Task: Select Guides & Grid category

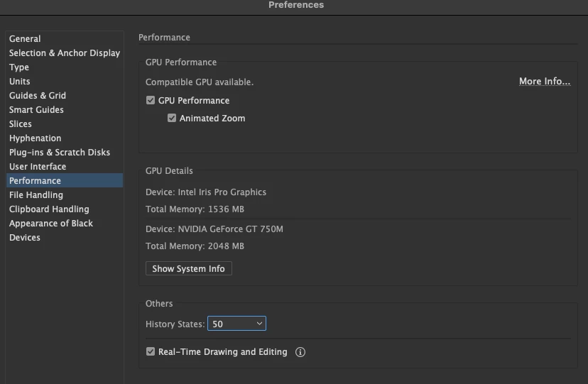Action: tap(38, 96)
